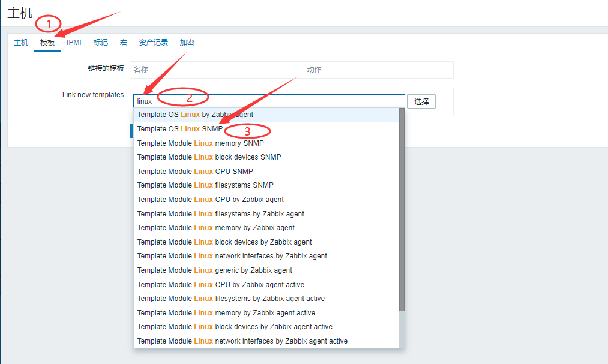Pick Linux generic by Zabbix agent template
Screen dimensions: 608x364
(266, 270)
